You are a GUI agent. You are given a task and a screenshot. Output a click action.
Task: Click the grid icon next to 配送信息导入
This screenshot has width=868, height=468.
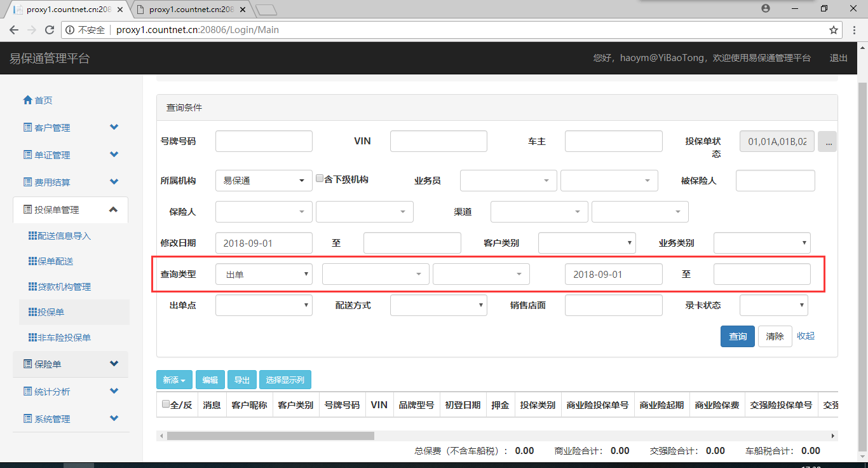32,236
